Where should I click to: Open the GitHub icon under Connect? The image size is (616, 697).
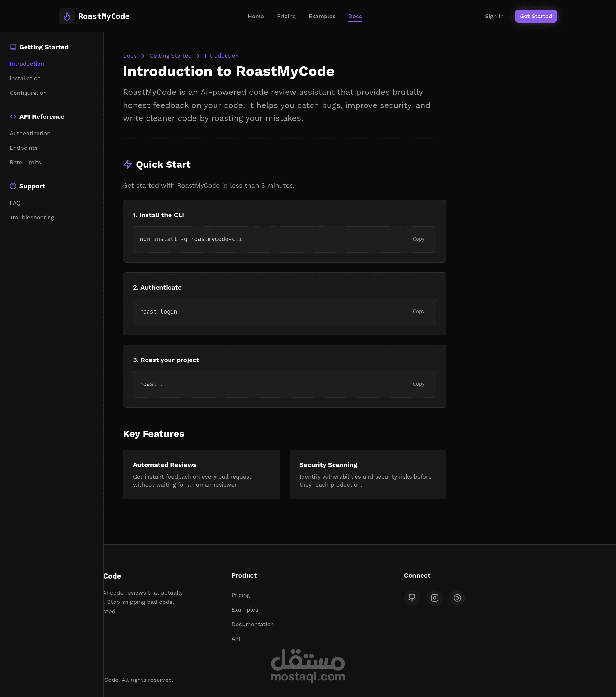[x=412, y=598]
